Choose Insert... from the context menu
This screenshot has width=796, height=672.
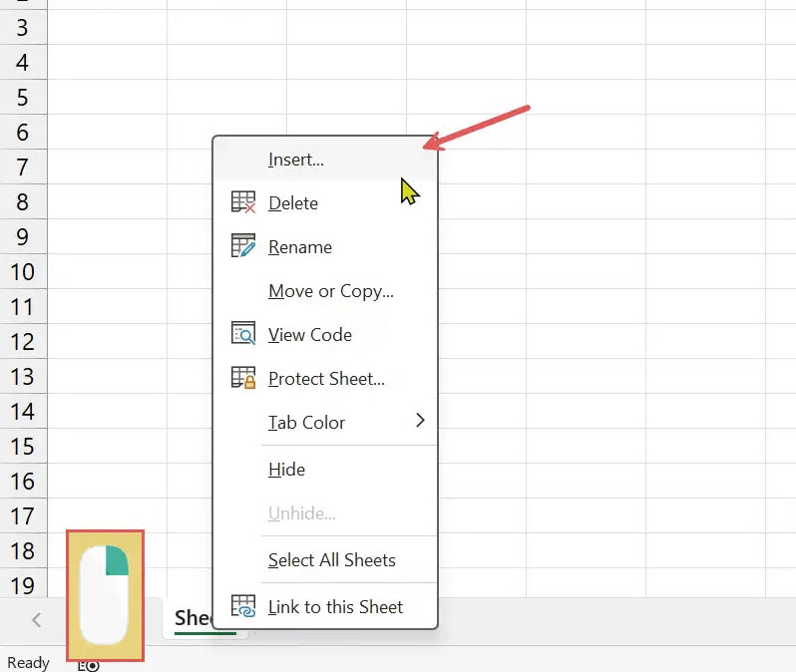click(296, 160)
